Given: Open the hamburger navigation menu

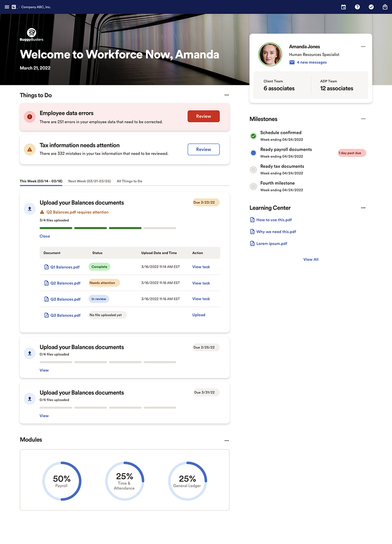Looking at the screenshot, I should coord(7,7).
